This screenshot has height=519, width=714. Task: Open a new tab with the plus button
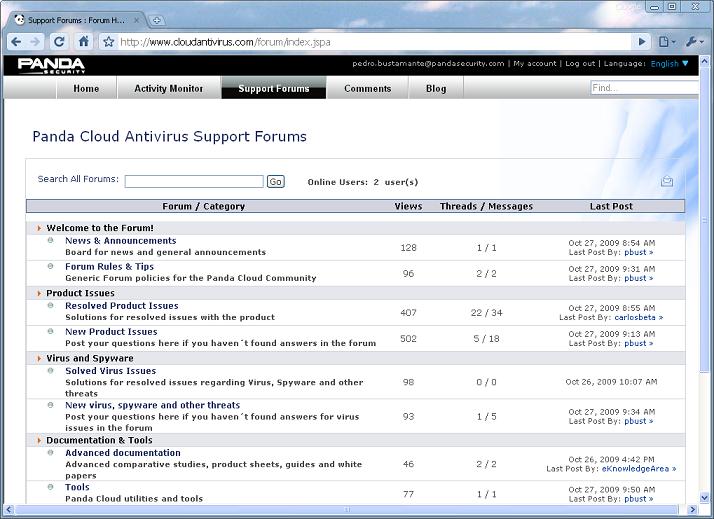tap(156, 20)
